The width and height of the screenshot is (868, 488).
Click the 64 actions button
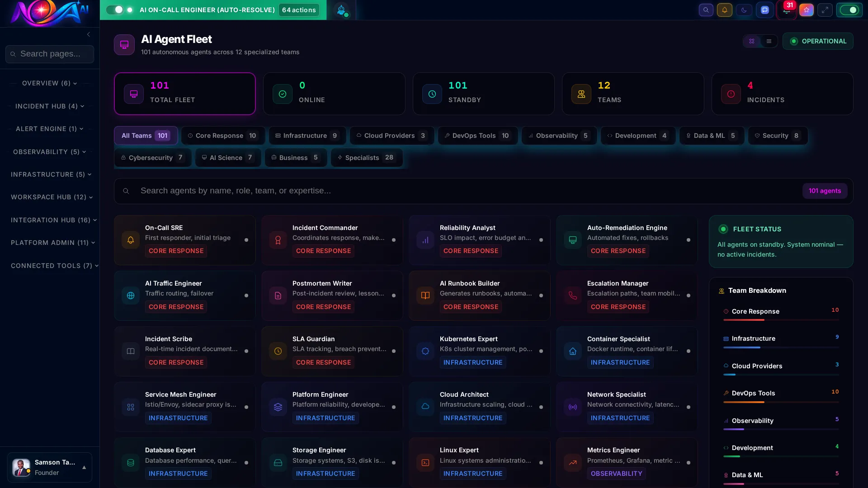pos(298,9)
